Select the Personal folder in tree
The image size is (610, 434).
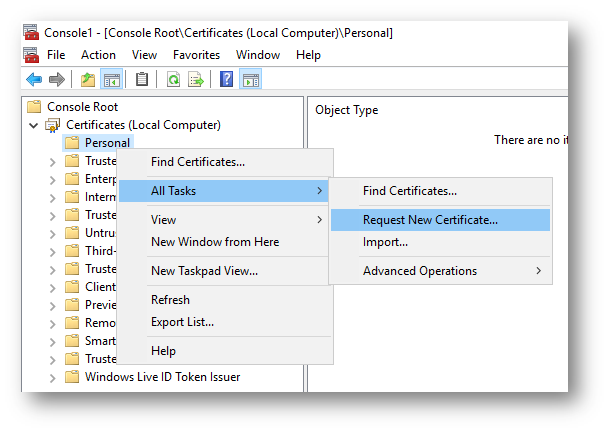[x=107, y=143]
